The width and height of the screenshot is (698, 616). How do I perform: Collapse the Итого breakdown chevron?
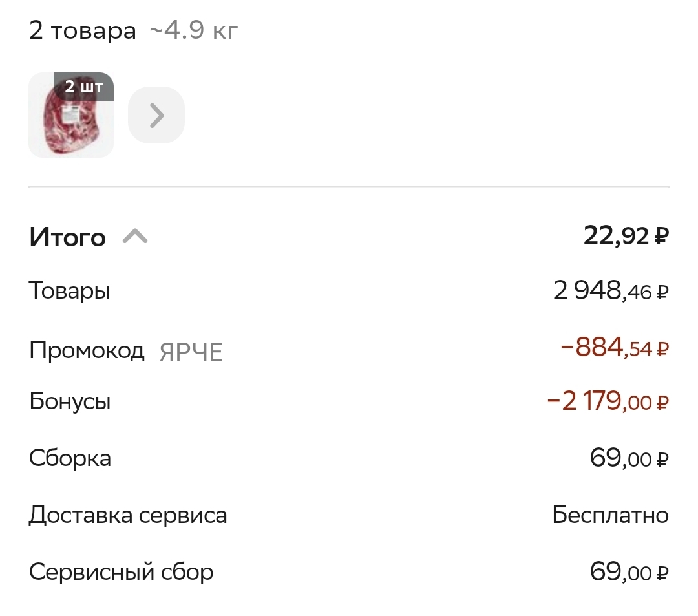tap(135, 237)
